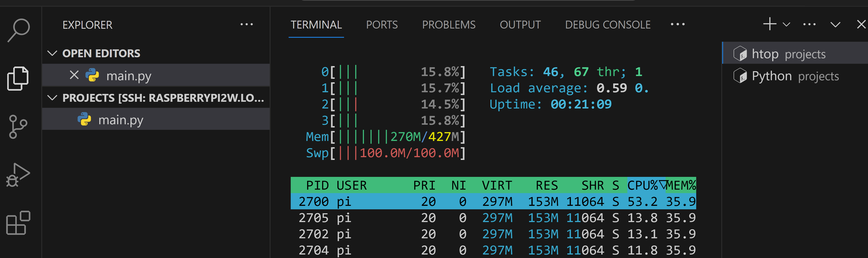Select htop process row PID 2702

click(493, 234)
